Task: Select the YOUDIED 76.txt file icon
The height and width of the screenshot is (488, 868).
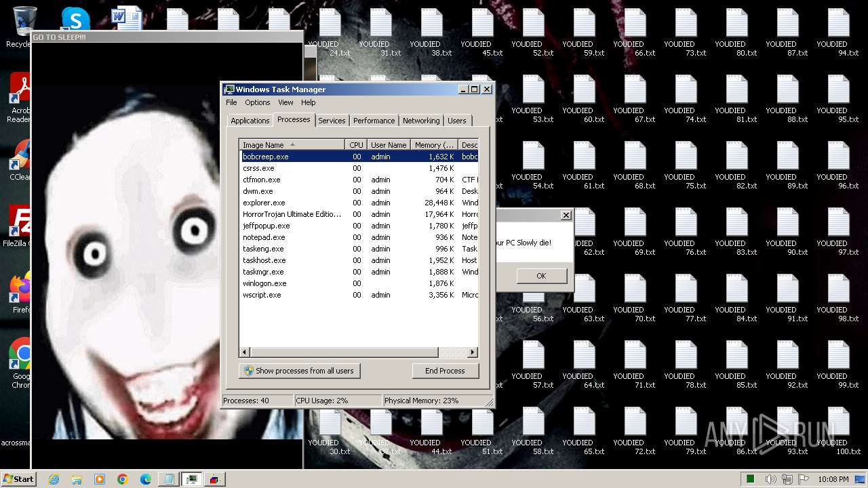Action: (686, 232)
